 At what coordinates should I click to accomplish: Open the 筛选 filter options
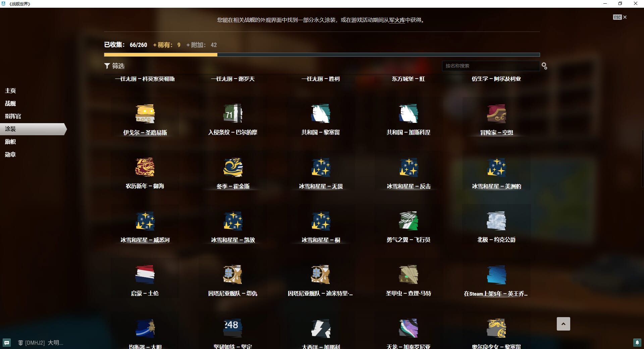114,66
